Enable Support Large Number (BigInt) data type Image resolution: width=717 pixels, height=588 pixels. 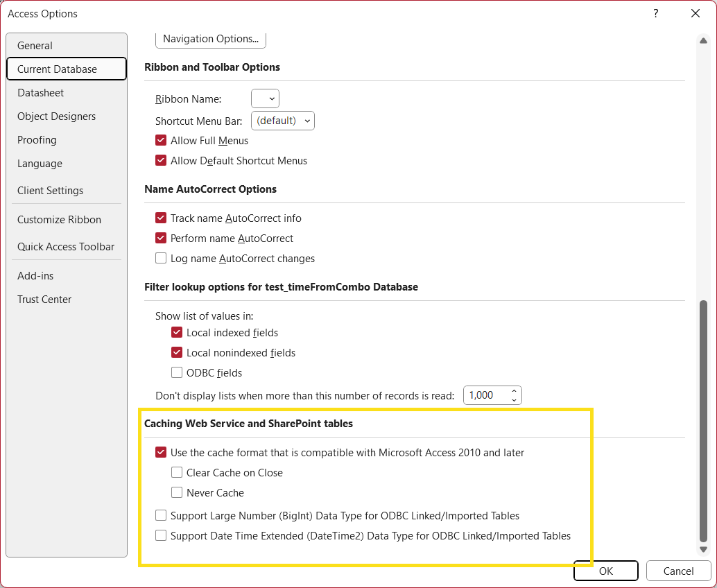pos(161,516)
